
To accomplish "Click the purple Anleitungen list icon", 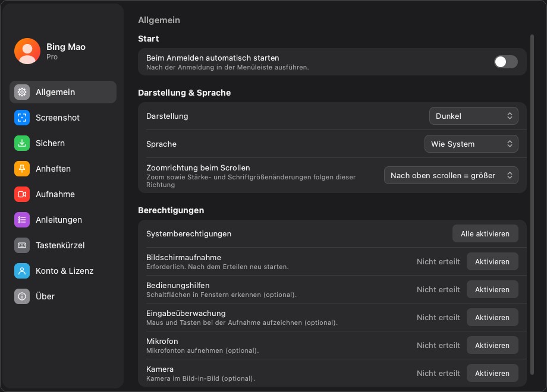I will [x=22, y=220].
